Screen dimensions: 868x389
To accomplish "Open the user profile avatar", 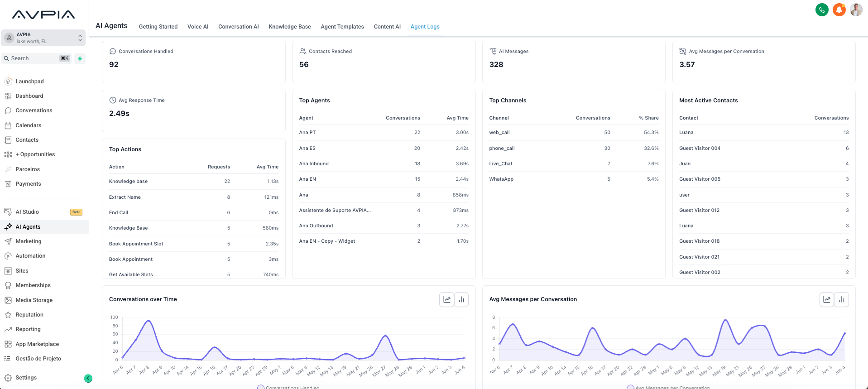I will (856, 10).
